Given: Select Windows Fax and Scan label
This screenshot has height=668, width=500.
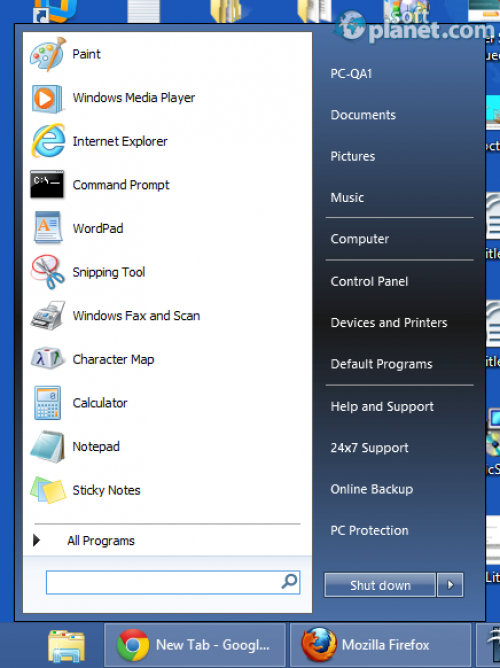Looking at the screenshot, I should 136,316.
